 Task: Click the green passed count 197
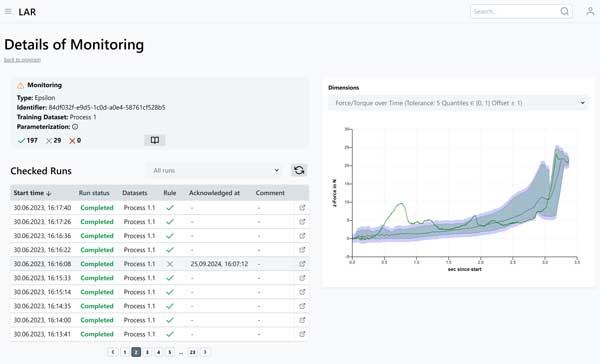coord(28,140)
